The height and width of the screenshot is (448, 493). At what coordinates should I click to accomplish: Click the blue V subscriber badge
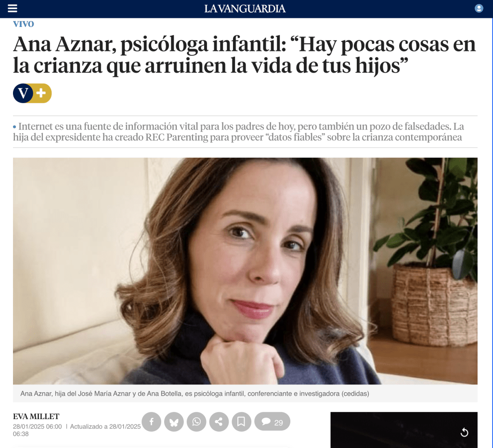click(x=23, y=93)
